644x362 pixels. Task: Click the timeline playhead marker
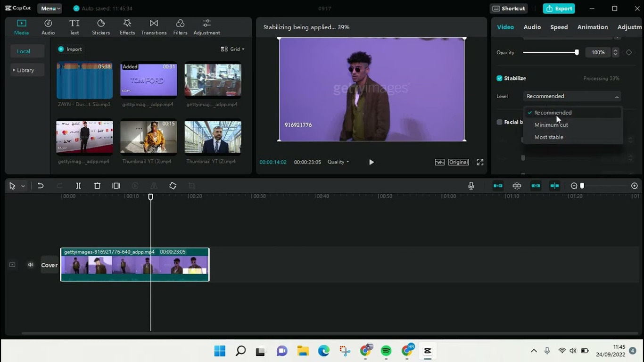pos(151,197)
